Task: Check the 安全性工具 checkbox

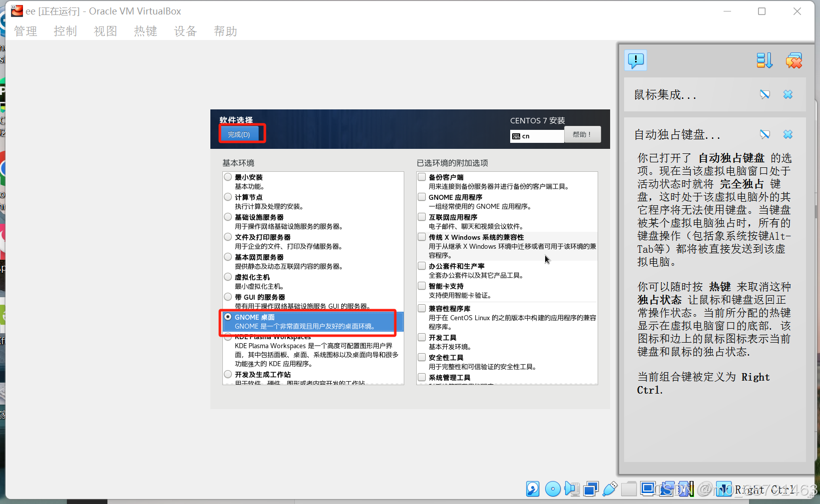Action: coord(422,357)
